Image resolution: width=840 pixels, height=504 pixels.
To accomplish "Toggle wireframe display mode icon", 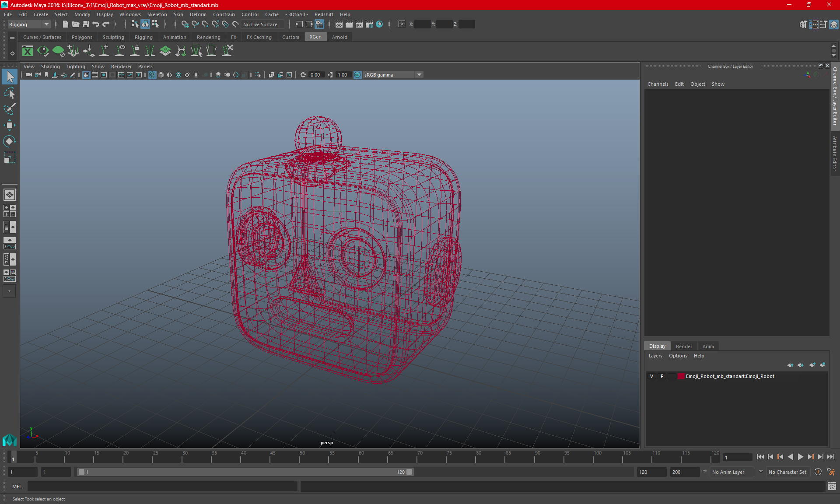I will pyautogui.click(x=152, y=74).
